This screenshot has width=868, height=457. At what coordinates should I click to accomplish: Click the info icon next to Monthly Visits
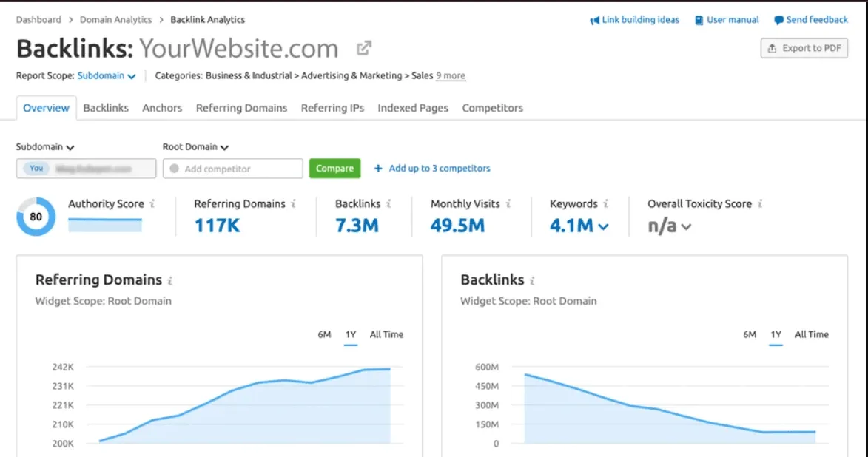click(509, 204)
